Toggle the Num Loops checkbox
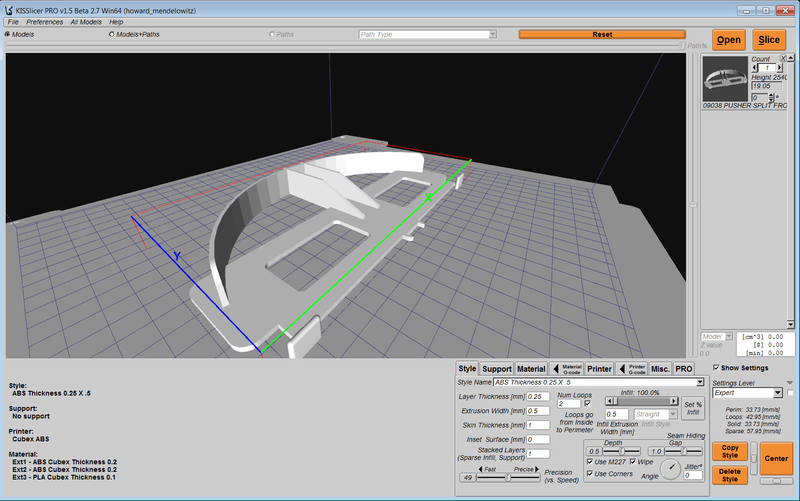Viewport: 800px width, 501px height. [587, 403]
